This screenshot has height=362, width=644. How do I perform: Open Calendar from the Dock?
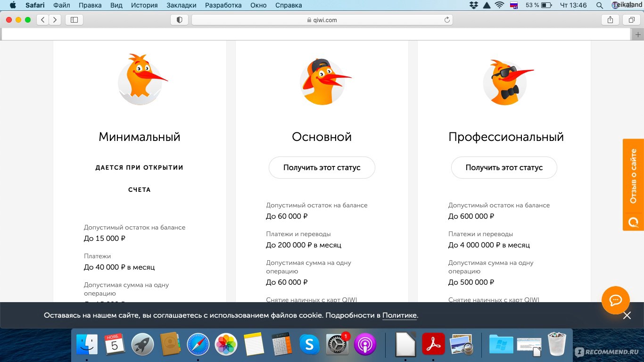tap(115, 345)
